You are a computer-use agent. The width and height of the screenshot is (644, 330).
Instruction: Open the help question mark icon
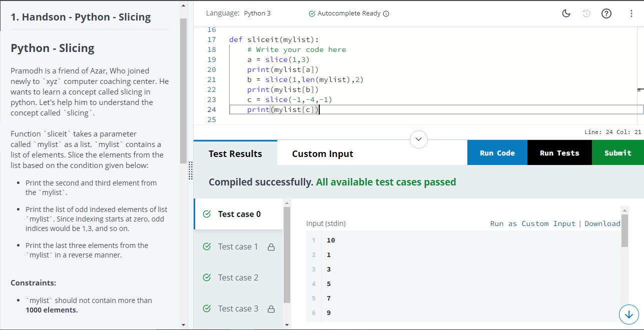606,13
